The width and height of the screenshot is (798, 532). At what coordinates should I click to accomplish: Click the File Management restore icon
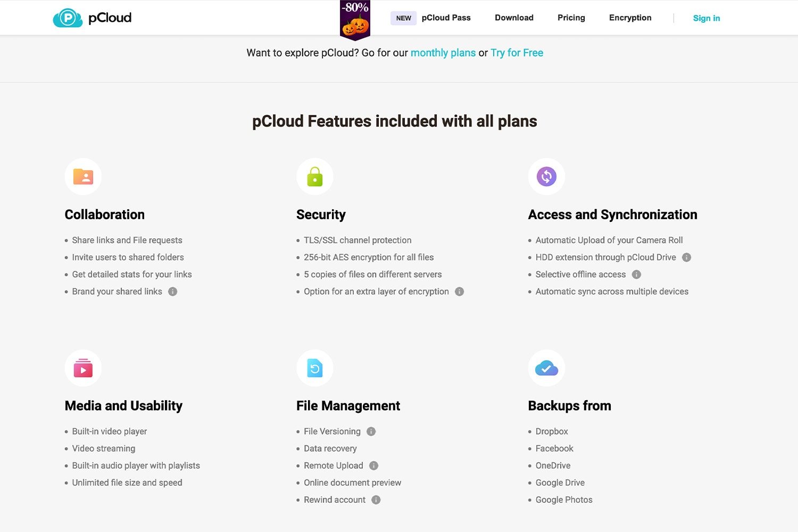(315, 368)
